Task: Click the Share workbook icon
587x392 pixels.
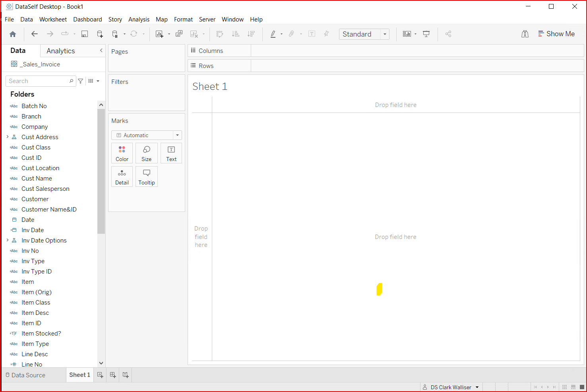Action: tap(448, 34)
